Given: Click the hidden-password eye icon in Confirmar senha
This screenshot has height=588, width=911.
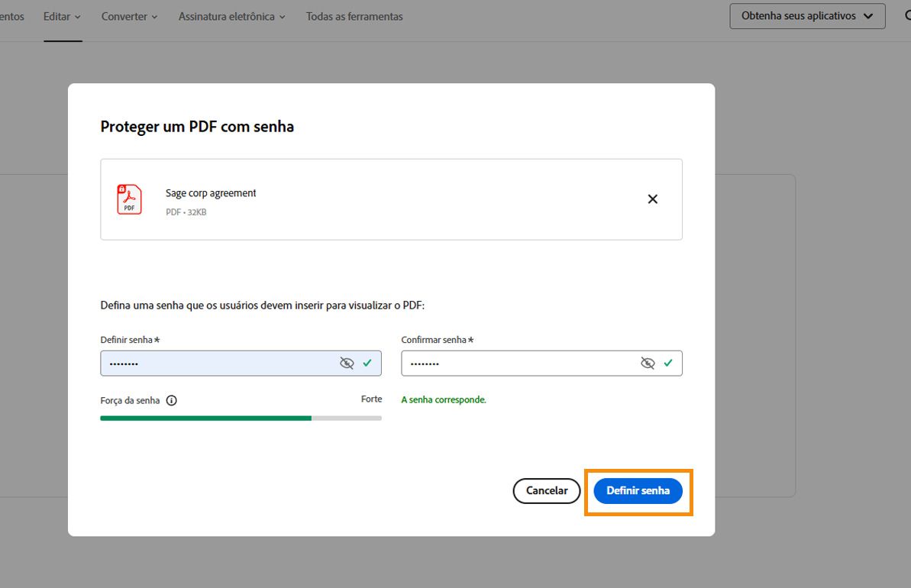Looking at the screenshot, I should click(x=648, y=363).
